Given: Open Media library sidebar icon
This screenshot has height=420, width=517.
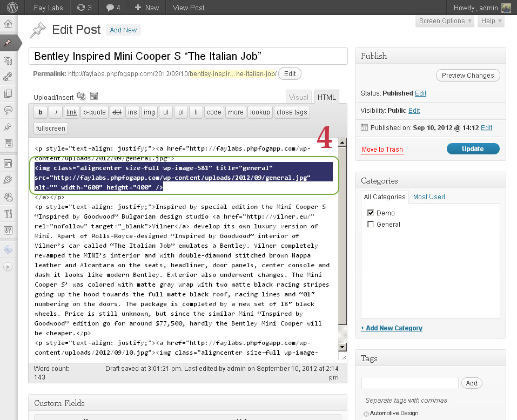Looking at the screenshot, I should click(8, 60).
